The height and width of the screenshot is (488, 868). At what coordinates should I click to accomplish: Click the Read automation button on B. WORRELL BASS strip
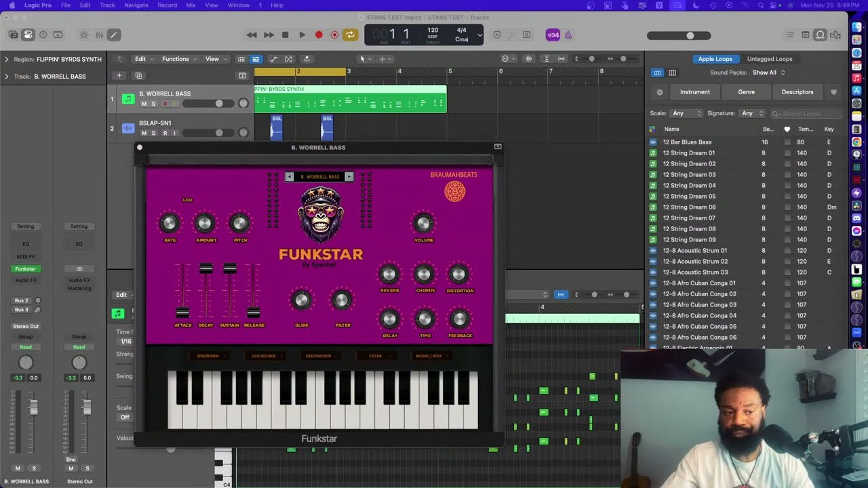[x=25, y=347]
